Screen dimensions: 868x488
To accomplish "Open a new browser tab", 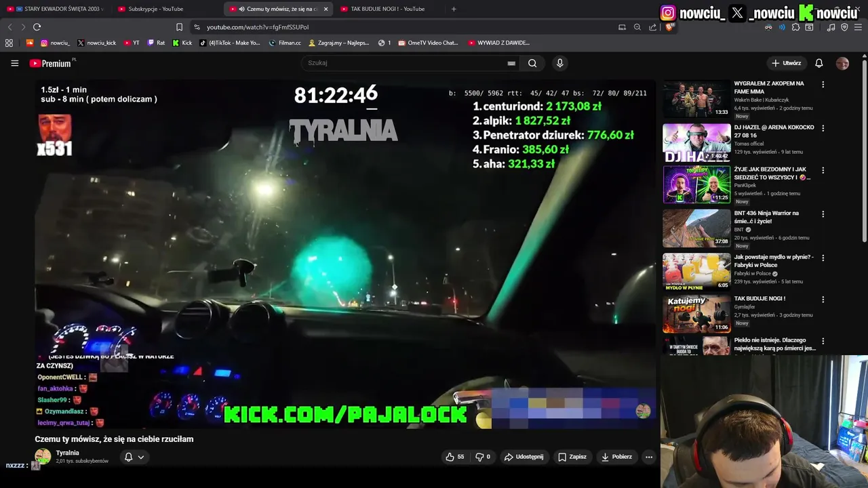I will click(x=454, y=9).
